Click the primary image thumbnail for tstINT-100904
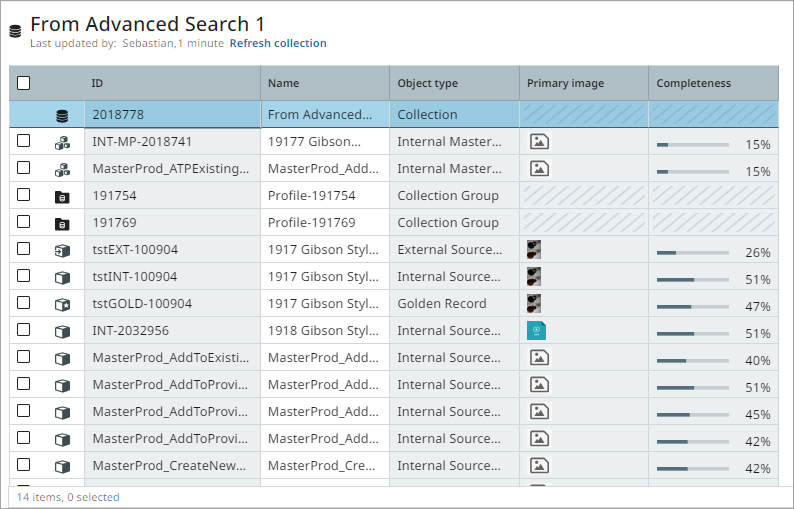 click(534, 276)
